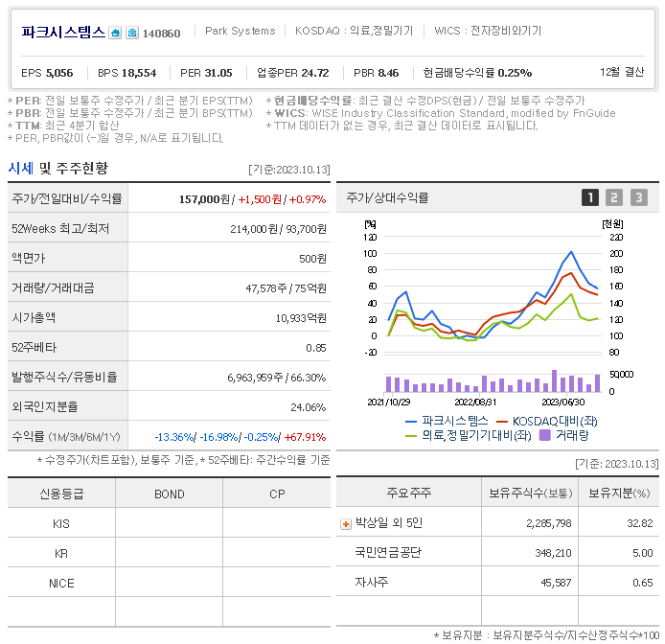Screen dimensions: 665x644
Task: Click the green 의료,정밀기기대비(좌) legend marker
Action: coord(411,436)
